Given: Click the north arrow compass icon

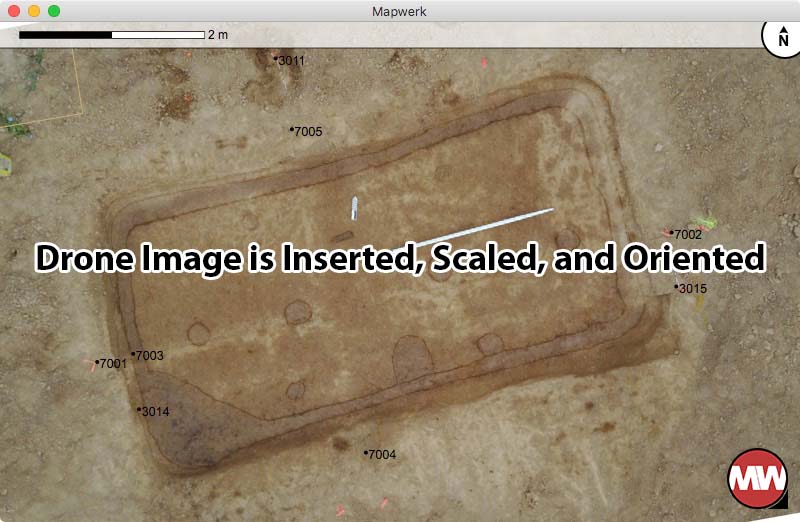Looking at the screenshot, I should pyautogui.click(x=782, y=37).
